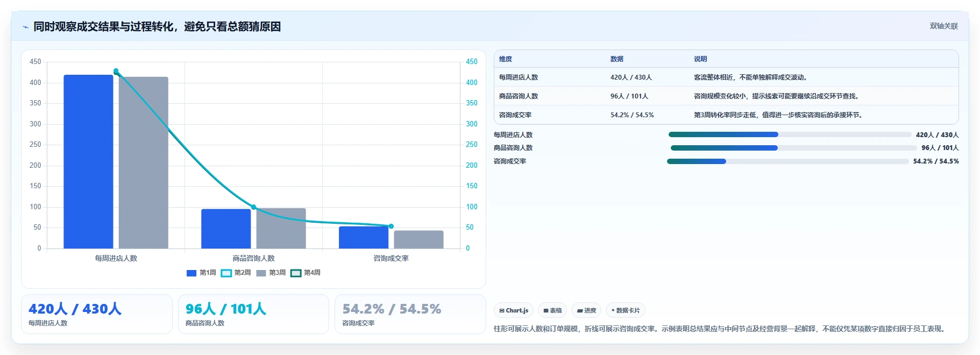
Task: Click the blue 咨询成交率 bar in the chart
Action: coord(364,237)
